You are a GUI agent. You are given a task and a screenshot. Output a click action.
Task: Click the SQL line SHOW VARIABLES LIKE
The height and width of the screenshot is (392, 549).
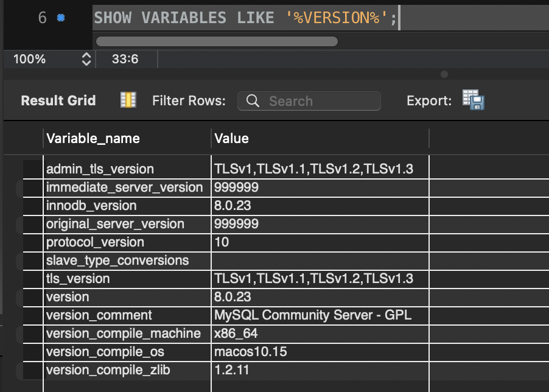[x=245, y=18]
